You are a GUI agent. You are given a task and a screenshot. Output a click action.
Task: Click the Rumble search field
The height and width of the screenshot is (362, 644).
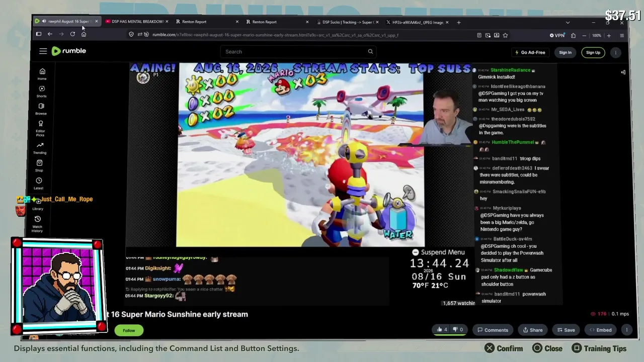click(x=298, y=51)
